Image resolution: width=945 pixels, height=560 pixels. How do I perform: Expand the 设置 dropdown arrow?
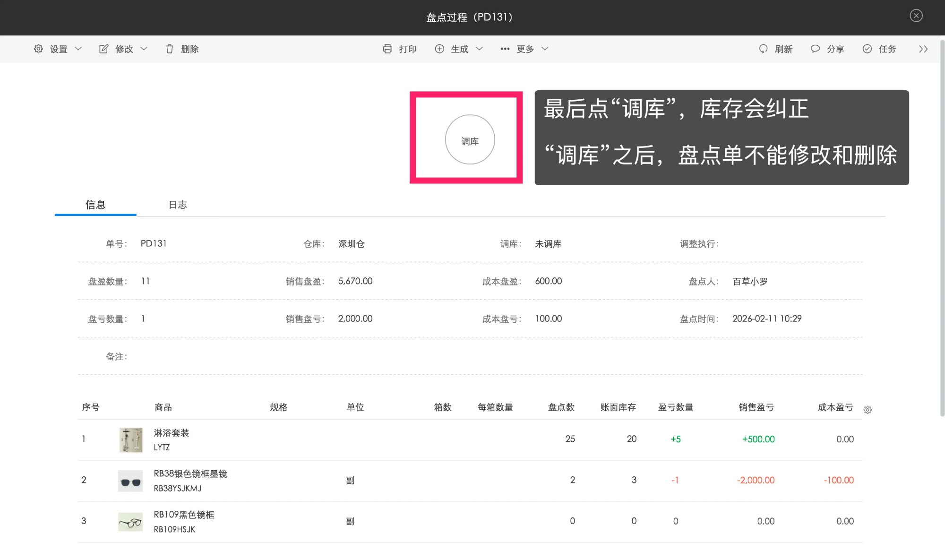tap(78, 49)
